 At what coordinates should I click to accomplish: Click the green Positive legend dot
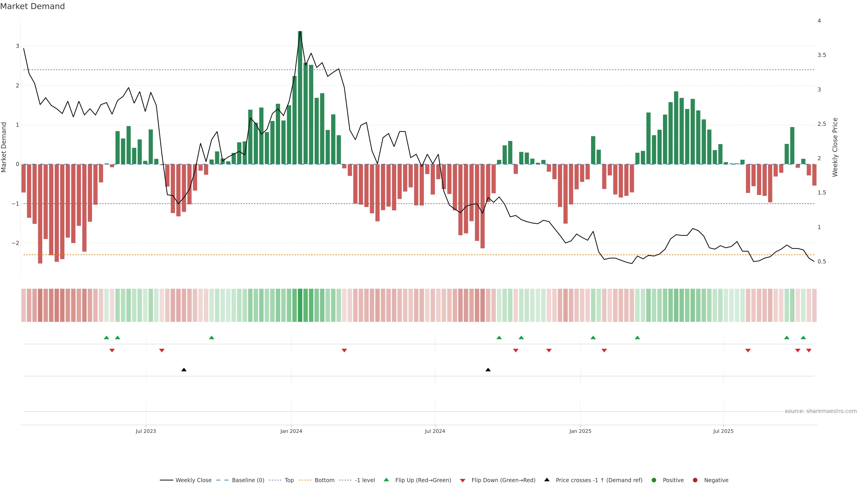coord(654,480)
